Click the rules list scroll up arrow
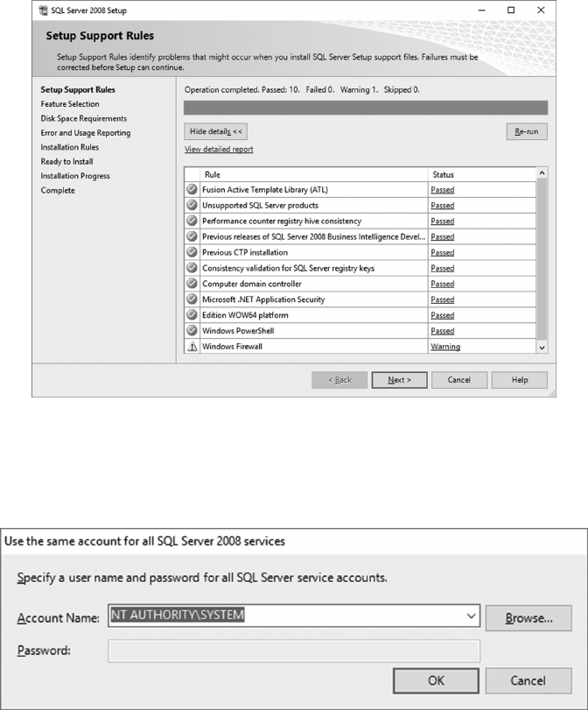 tap(542, 173)
